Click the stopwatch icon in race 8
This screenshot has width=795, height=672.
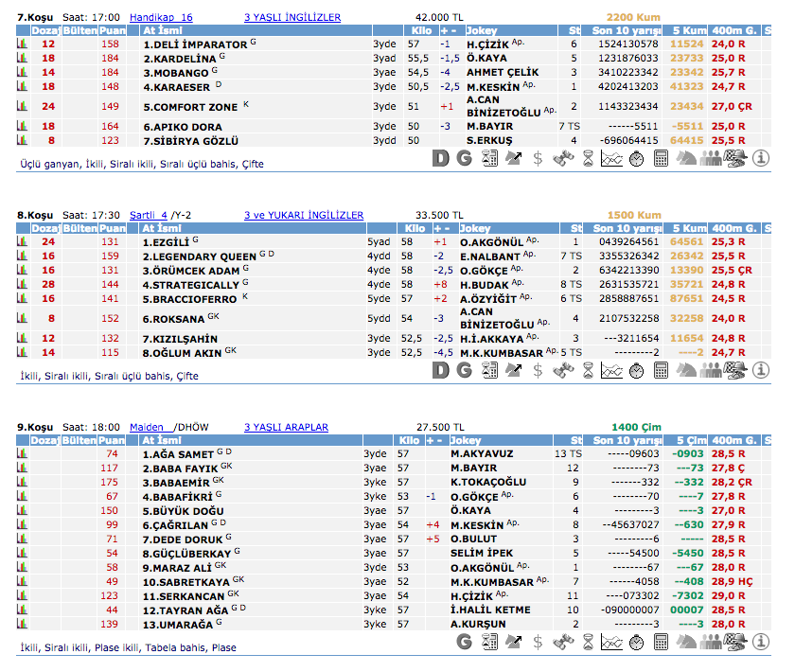click(636, 370)
